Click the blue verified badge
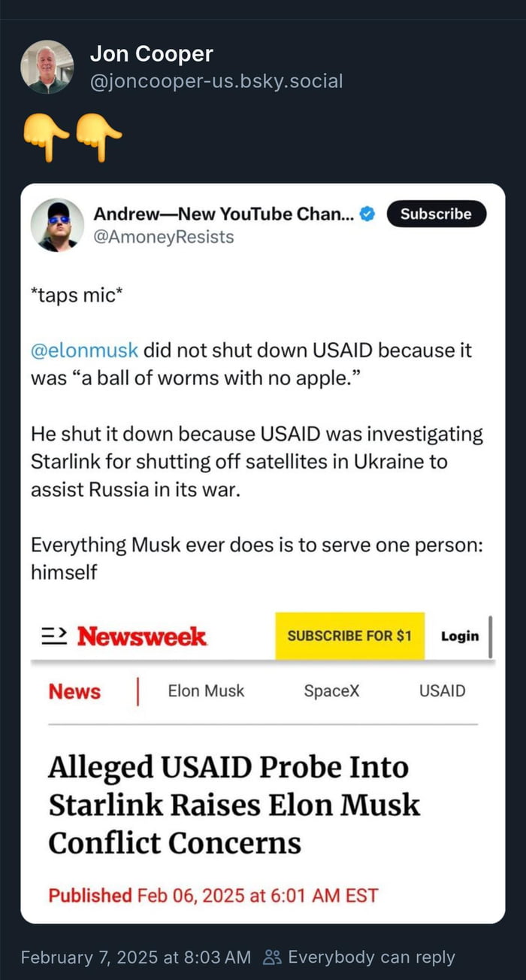The width and height of the screenshot is (526, 980). [367, 214]
